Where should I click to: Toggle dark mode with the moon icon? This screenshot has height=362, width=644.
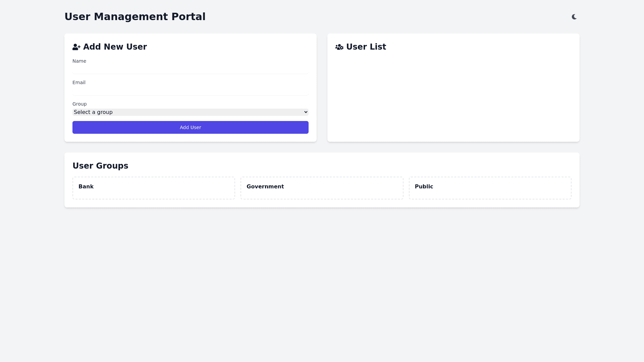[x=574, y=17]
